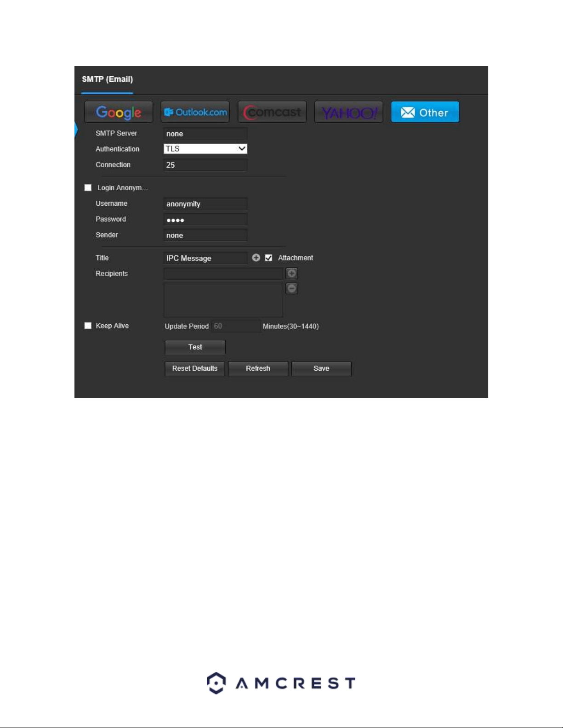Click the Reset Defaults button
The image size is (563, 728).
pos(195,368)
